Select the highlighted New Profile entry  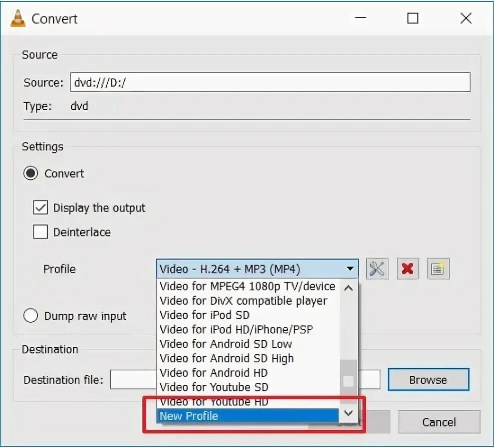pyautogui.click(x=248, y=416)
